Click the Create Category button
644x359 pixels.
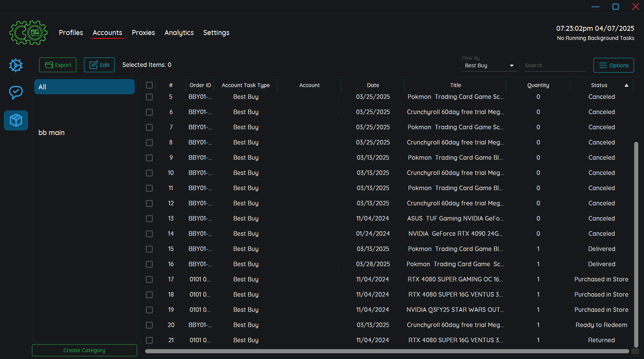click(84, 350)
